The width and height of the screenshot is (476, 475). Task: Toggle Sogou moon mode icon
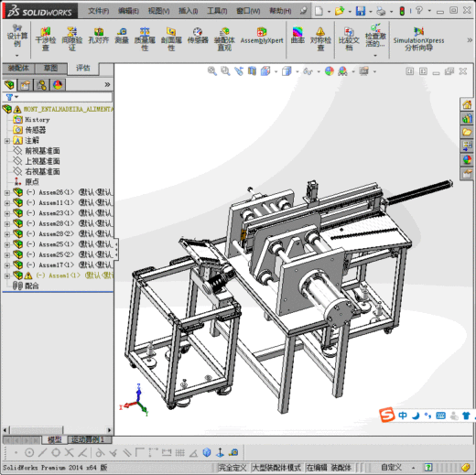coord(416,416)
